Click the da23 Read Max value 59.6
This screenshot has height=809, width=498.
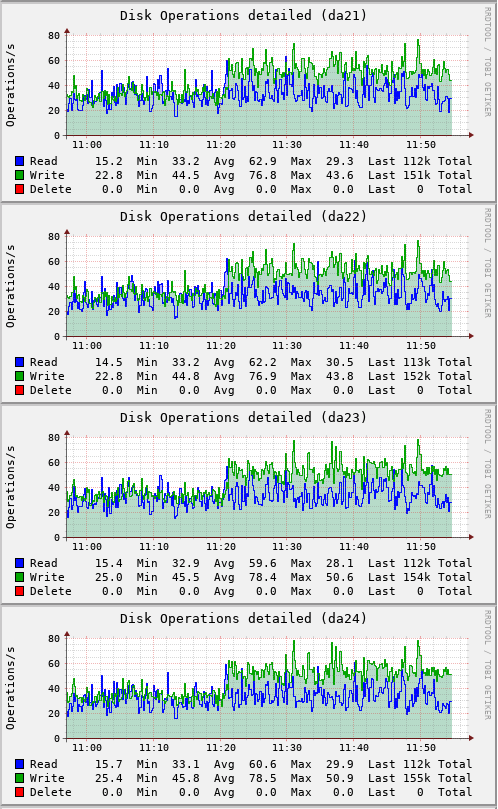pyautogui.click(x=263, y=563)
